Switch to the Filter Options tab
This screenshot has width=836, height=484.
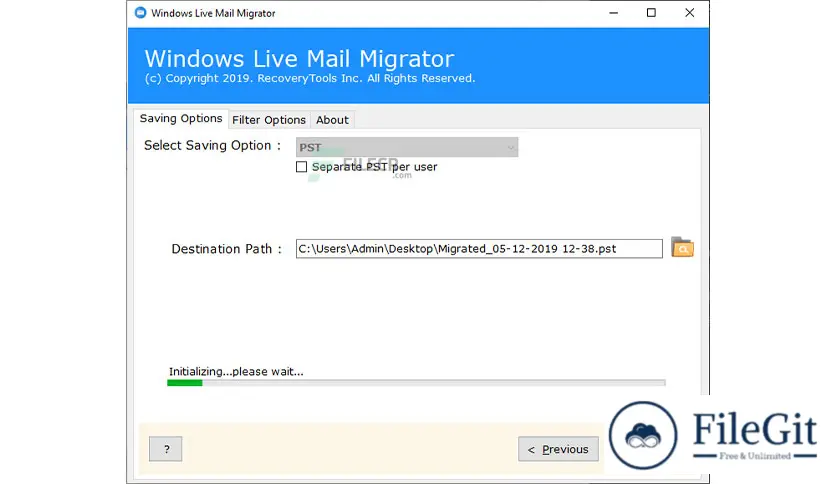269,120
